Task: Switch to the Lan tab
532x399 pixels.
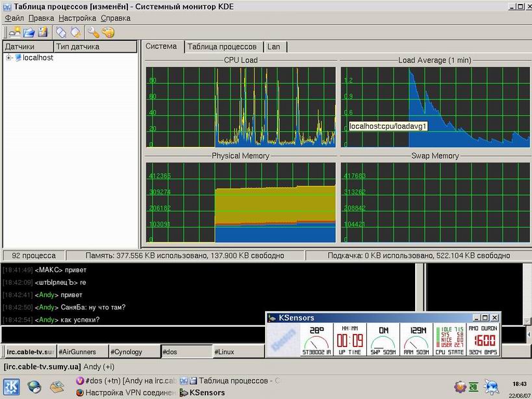Action: coord(274,47)
